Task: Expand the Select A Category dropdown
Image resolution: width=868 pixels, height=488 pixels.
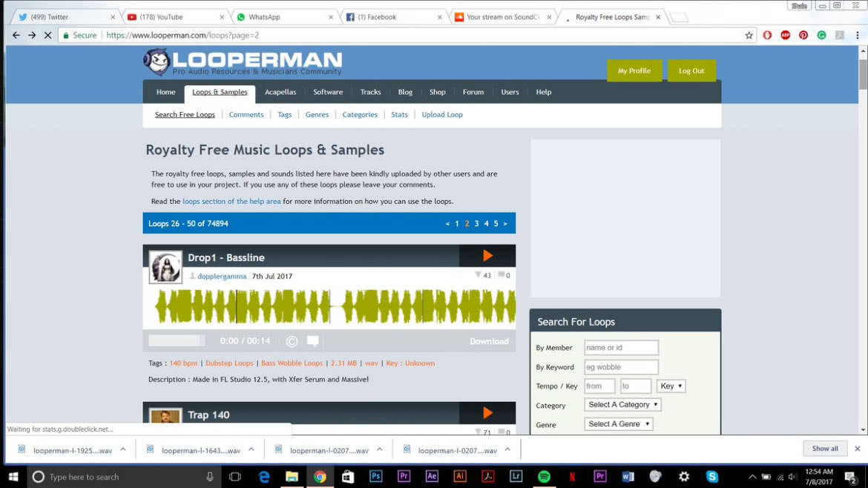Action: 622,405
